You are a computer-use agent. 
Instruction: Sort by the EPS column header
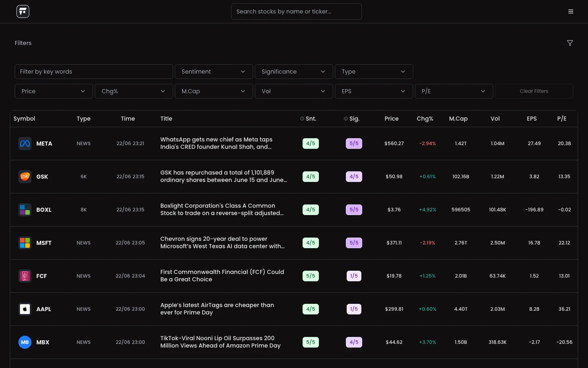[x=532, y=119]
